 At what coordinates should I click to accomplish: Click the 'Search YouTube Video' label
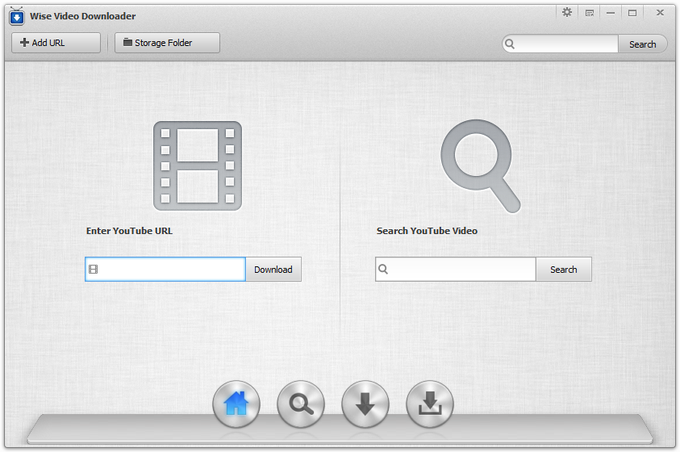(427, 231)
